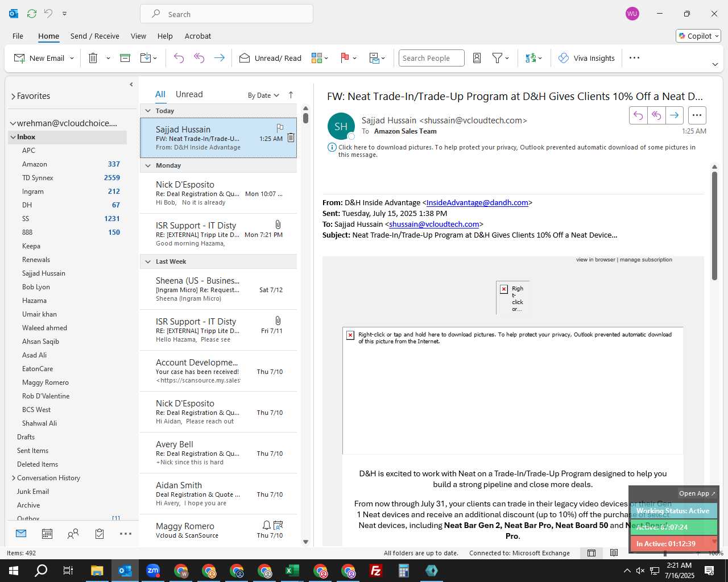
Task: Delete the selected Sajjad Hussain message
Action: (x=291, y=138)
